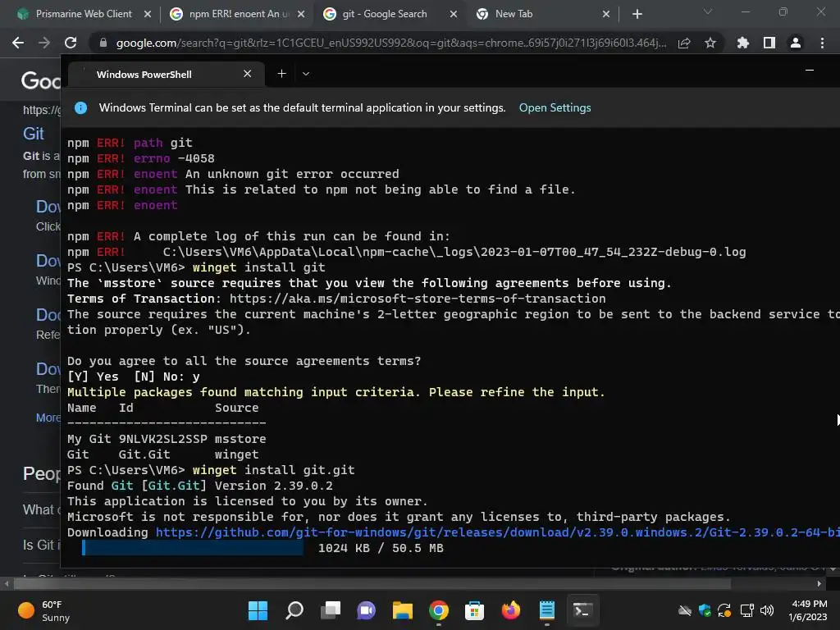The image size is (840, 630).
Task: Click the Google logo behind terminal
Action: tap(41, 80)
